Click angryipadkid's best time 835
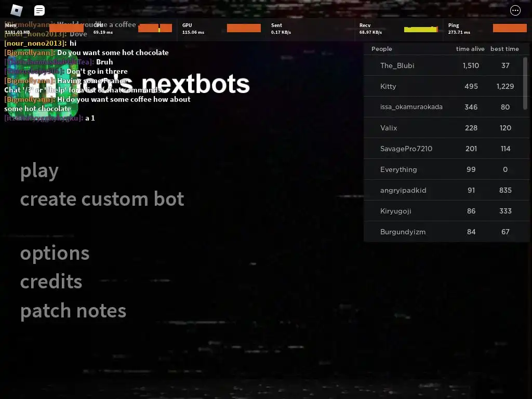 (505, 190)
